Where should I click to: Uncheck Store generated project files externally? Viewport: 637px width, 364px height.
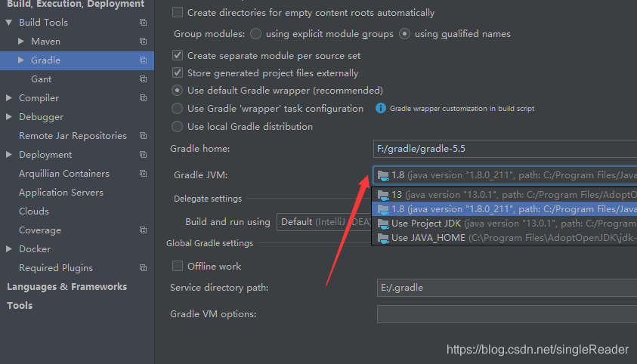pyautogui.click(x=178, y=72)
